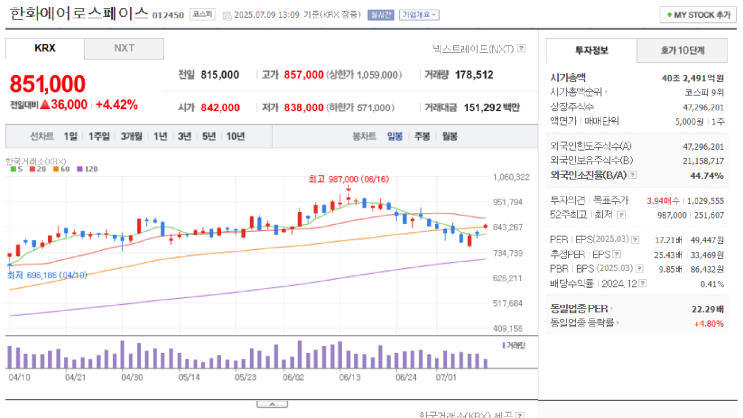Click the 넥스트레이드(NXT) link text
The width and height of the screenshot is (743, 418).
473,48
